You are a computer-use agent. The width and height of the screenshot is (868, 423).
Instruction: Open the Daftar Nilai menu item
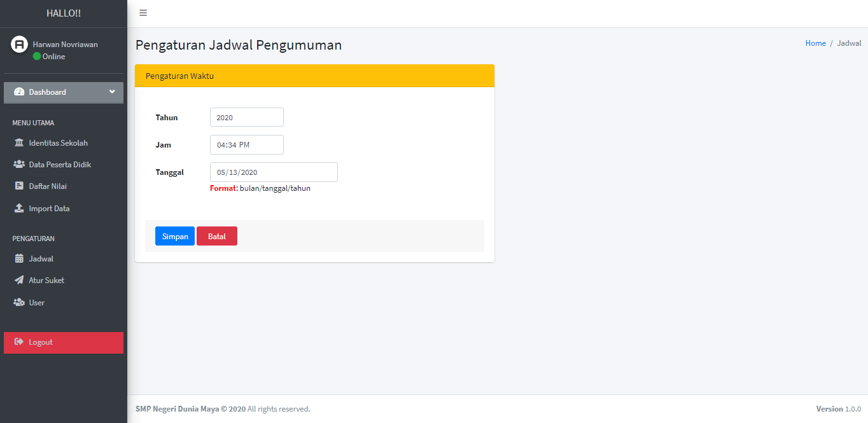coord(48,186)
